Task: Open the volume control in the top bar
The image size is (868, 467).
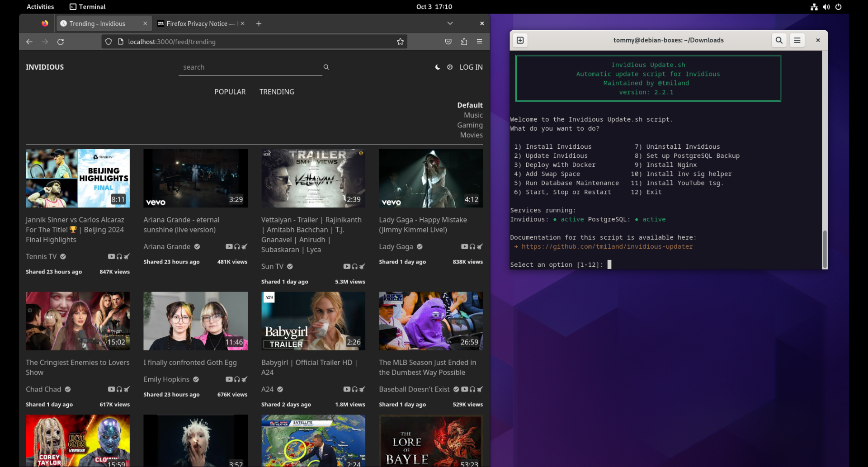Action: point(826,7)
